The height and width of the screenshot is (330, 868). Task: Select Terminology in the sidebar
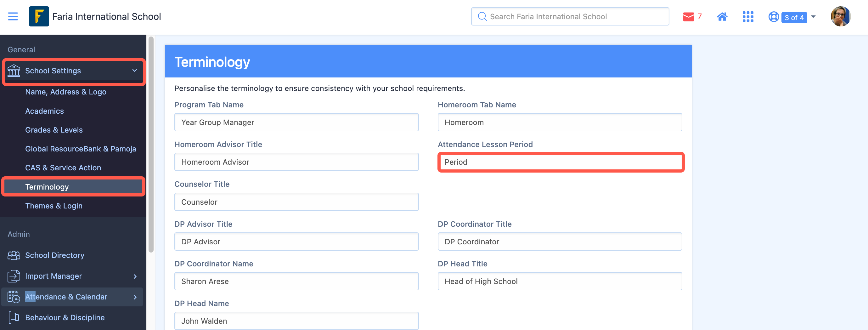coord(47,187)
